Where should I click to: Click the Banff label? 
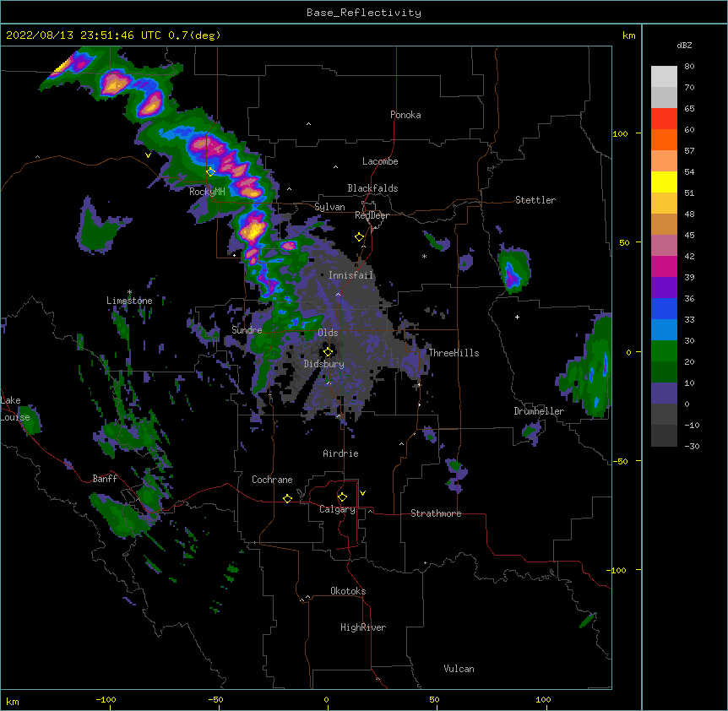tap(105, 479)
